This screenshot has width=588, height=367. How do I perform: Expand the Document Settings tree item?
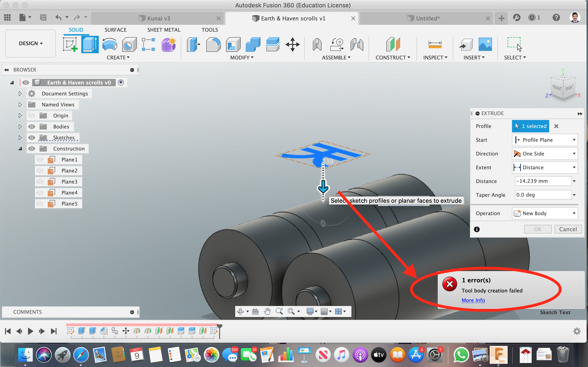[20, 93]
